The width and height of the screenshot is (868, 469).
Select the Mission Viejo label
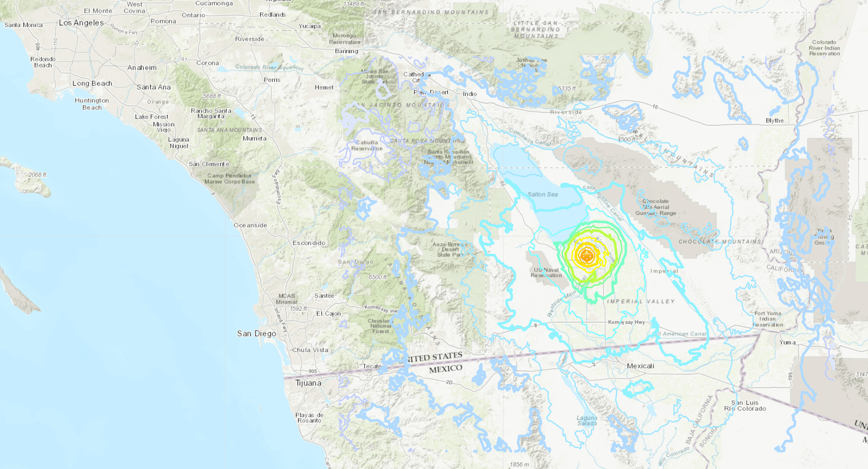pyautogui.click(x=164, y=127)
